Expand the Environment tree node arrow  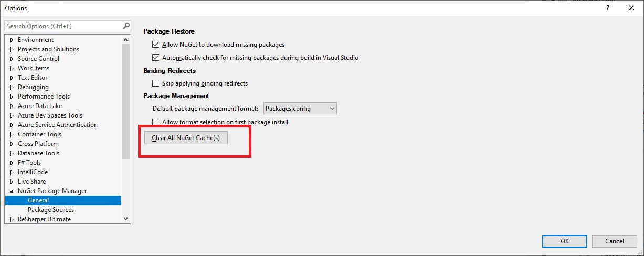[12, 40]
